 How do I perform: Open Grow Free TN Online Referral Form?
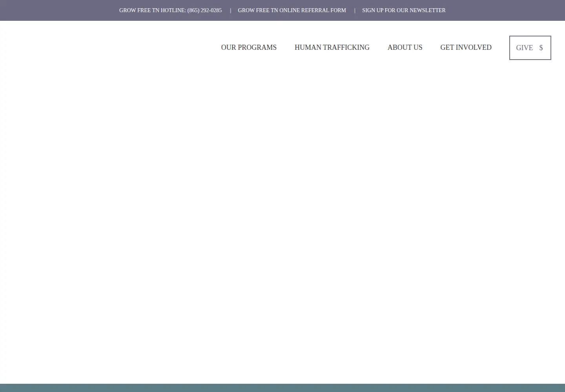coord(292,10)
